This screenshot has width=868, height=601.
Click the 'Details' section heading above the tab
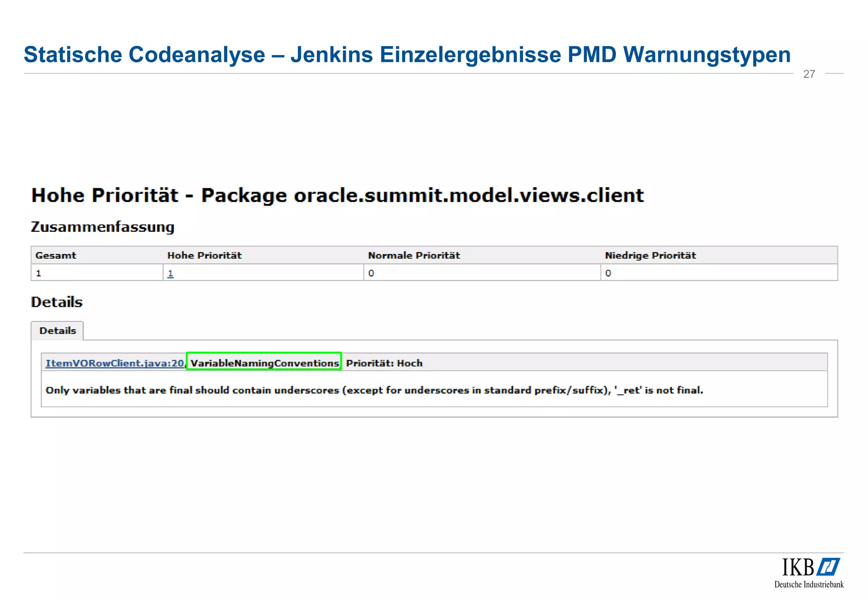click(x=57, y=302)
